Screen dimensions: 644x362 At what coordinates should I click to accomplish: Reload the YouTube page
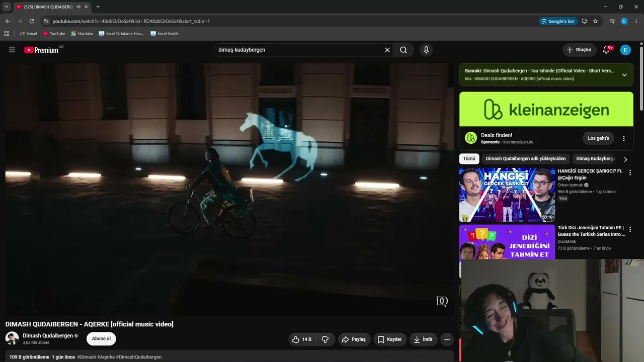32,21
